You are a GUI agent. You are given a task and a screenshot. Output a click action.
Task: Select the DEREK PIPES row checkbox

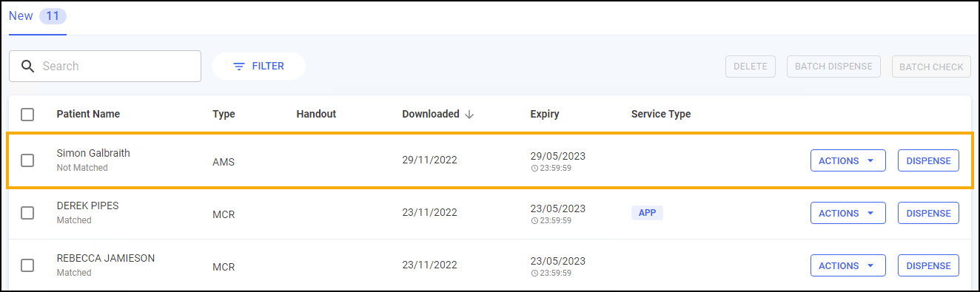pos(27,213)
